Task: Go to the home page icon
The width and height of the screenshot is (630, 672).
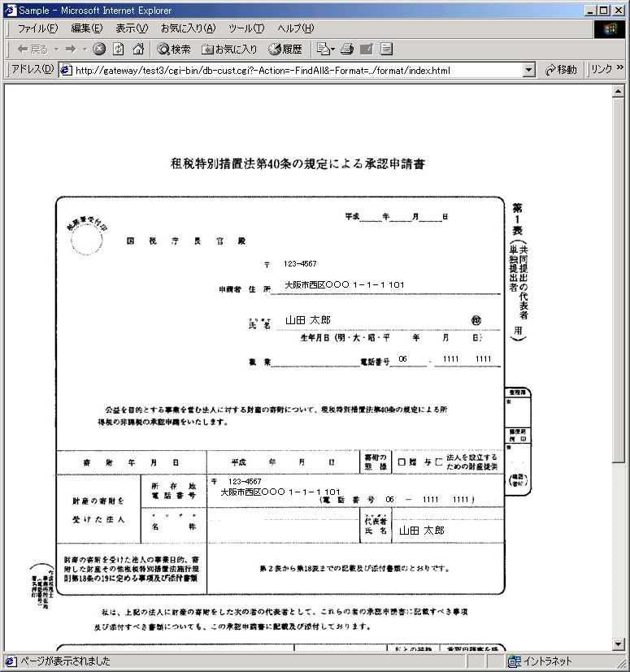Action: 137,49
